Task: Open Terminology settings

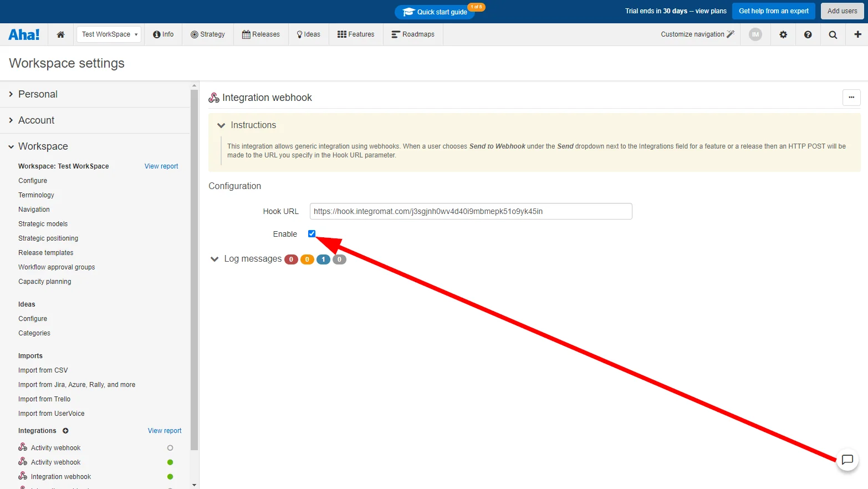Action: (36, 195)
